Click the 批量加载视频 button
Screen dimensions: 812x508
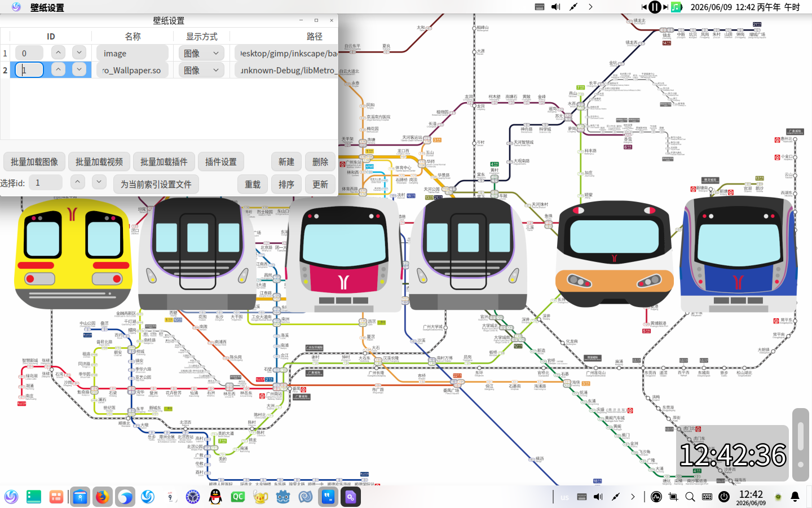(x=99, y=162)
